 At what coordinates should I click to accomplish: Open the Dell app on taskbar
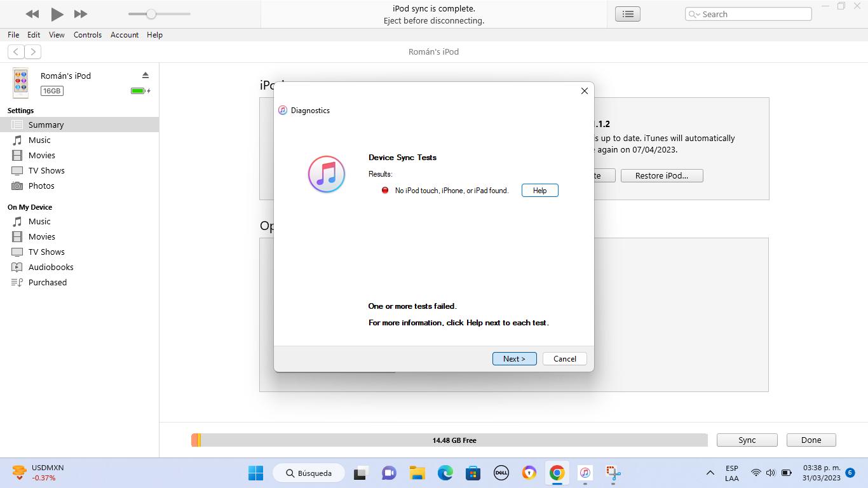501,473
